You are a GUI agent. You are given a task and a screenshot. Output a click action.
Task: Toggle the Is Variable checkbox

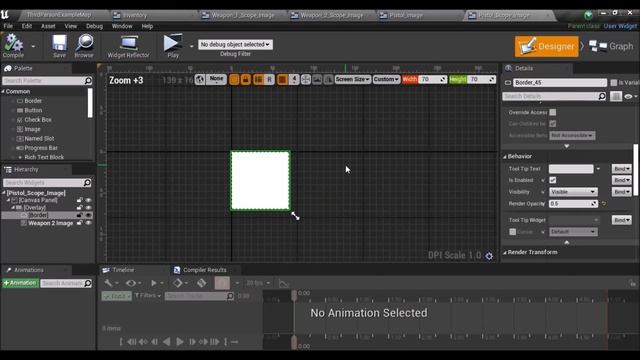pyautogui.click(x=613, y=82)
